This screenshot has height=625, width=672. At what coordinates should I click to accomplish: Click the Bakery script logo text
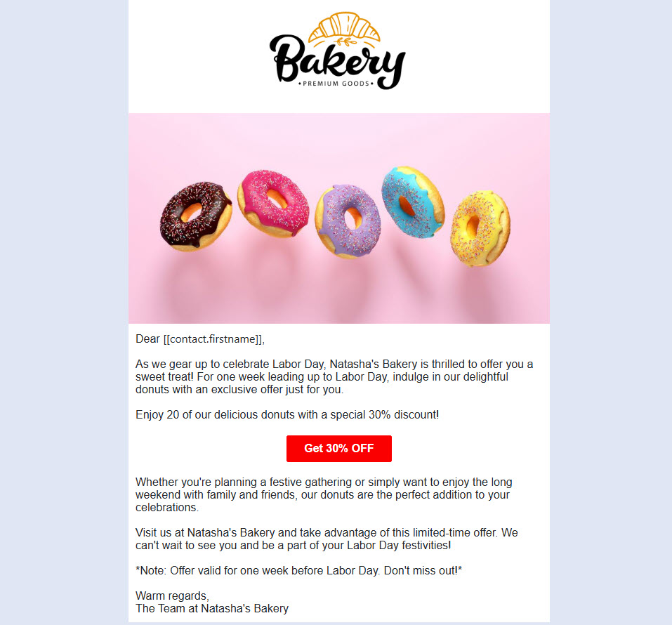click(337, 61)
